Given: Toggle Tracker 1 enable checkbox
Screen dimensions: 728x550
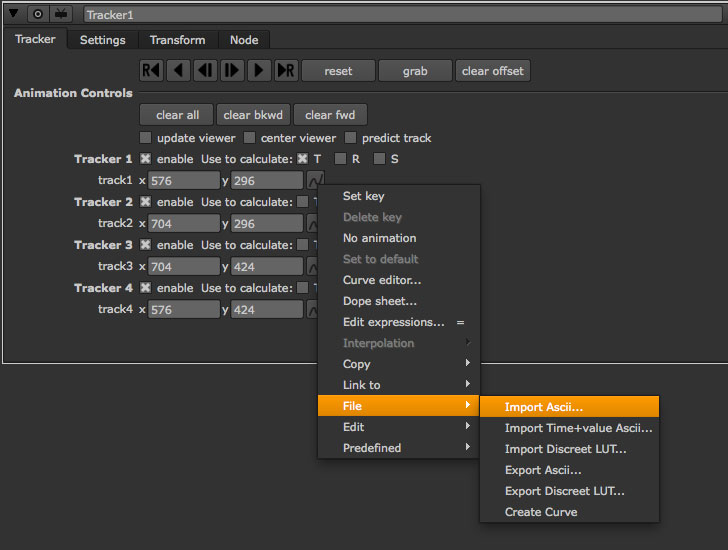Looking at the screenshot, I should [146, 159].
